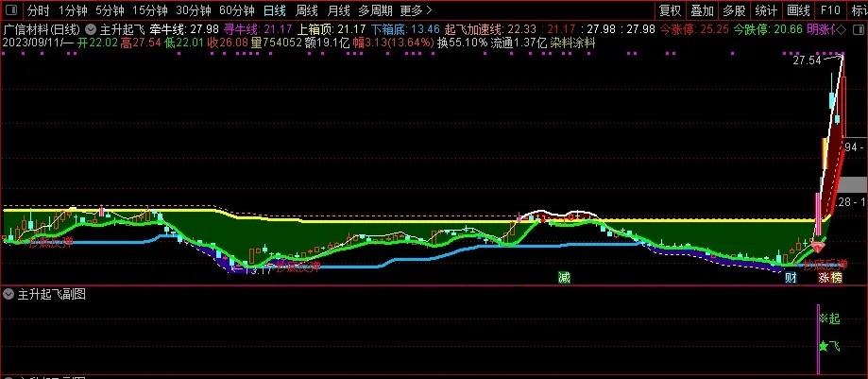The height and width of the screenshot is (379, 868).
Task: Click the volume 量754052
Action: [276, 43]
